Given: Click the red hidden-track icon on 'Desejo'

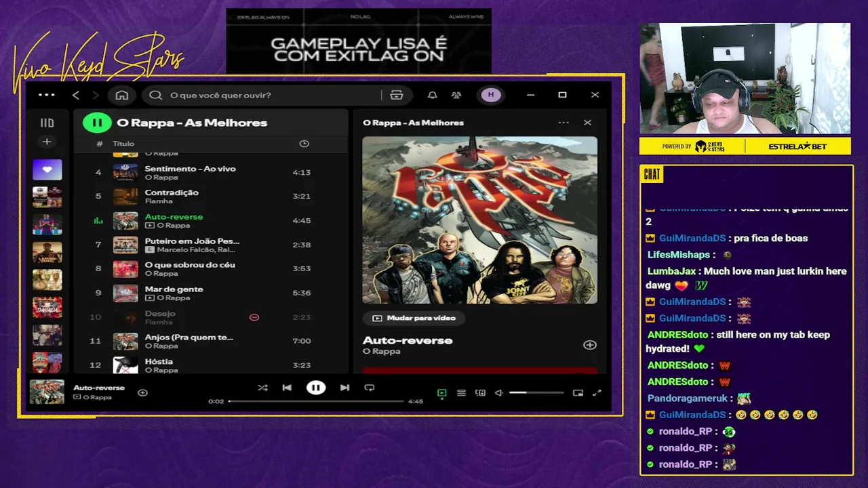Looking at the screenshot, I should (x=254, y=317).
